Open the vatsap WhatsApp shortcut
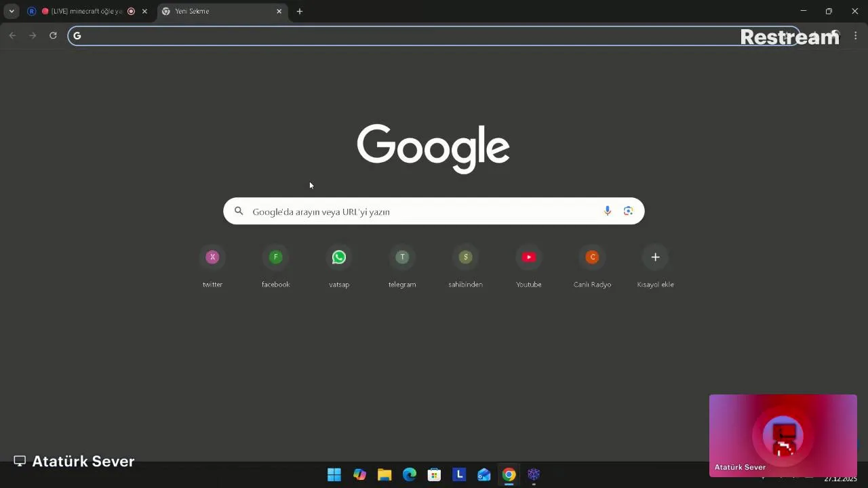This screenshot has width=868, height=488. [339, 257]
